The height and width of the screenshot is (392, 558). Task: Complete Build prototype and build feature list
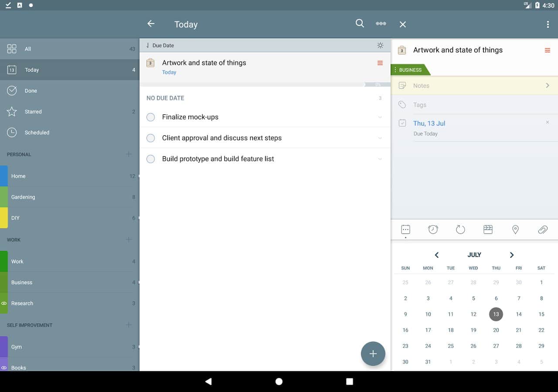coord(151,159)
